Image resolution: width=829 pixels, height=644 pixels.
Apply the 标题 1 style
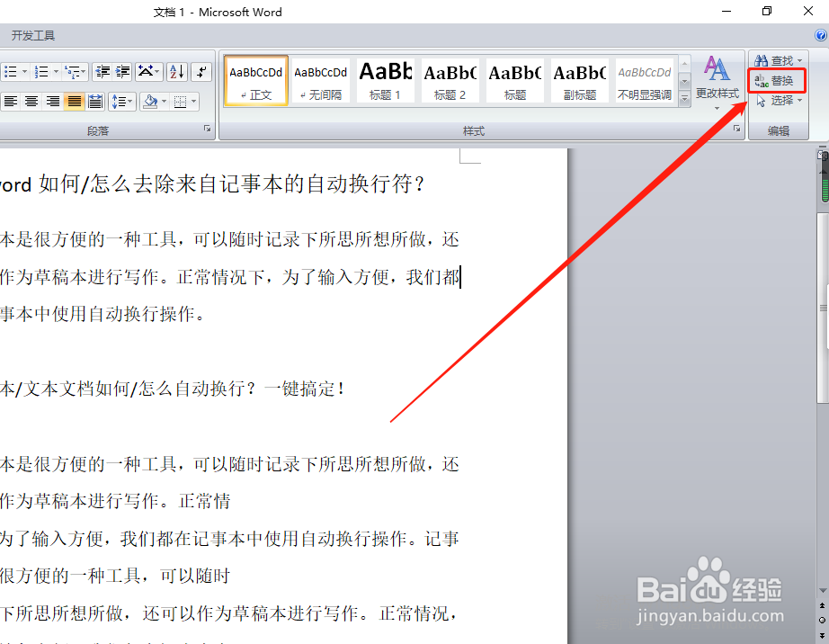385,79
